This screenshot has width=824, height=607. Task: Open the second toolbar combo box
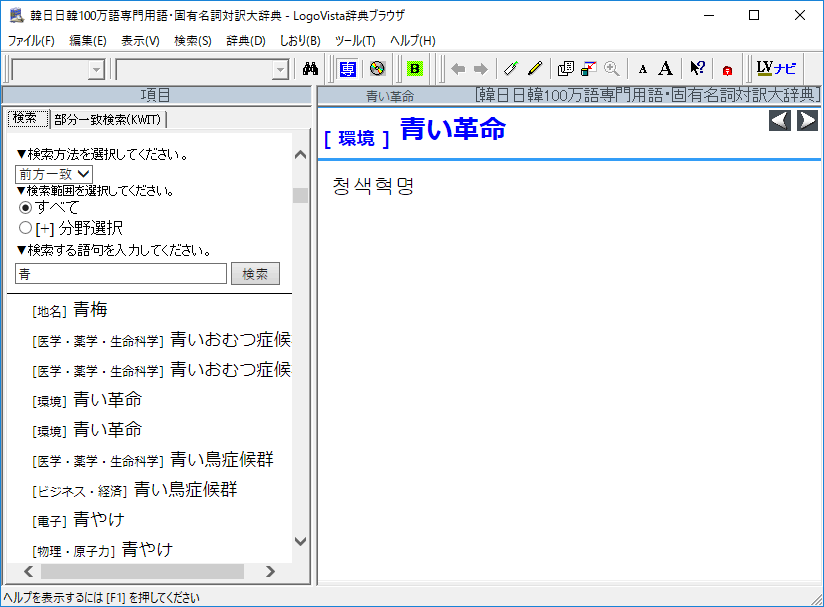tap(280, 69)
